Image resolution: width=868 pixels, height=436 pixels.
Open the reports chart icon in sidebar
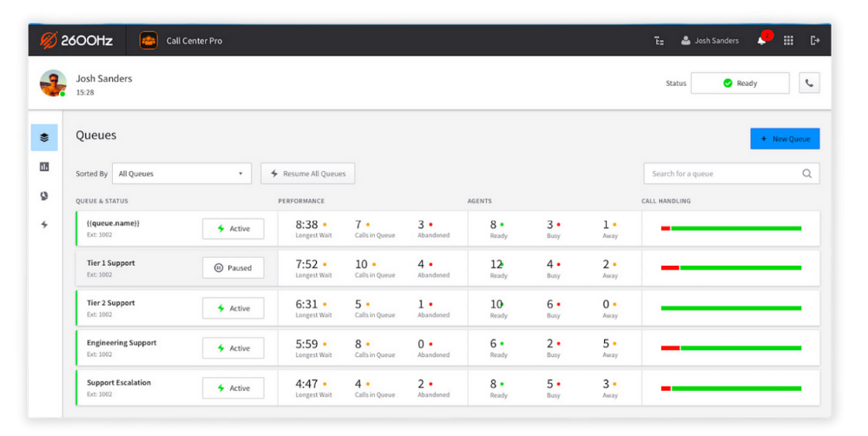[44, 167]
